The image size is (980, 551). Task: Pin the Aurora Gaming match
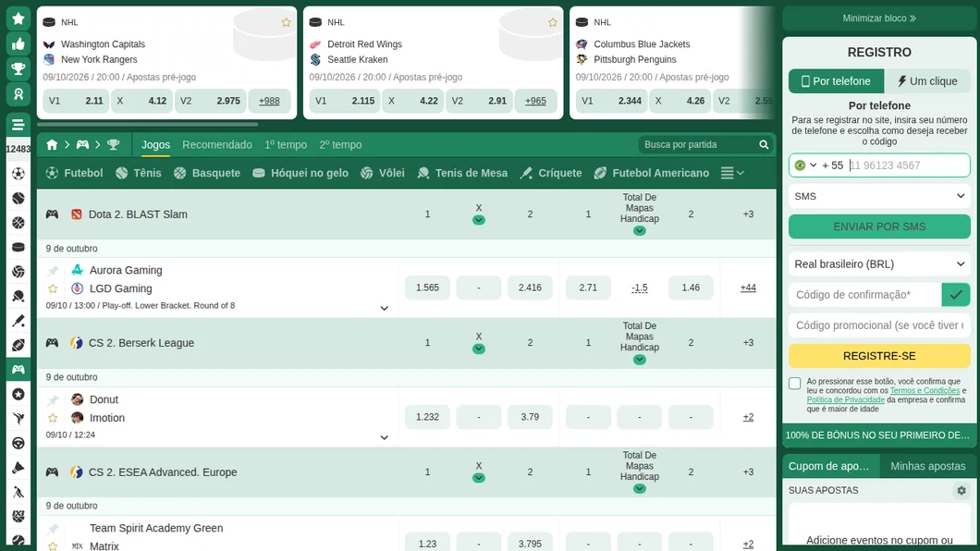(x=53, y=271)
